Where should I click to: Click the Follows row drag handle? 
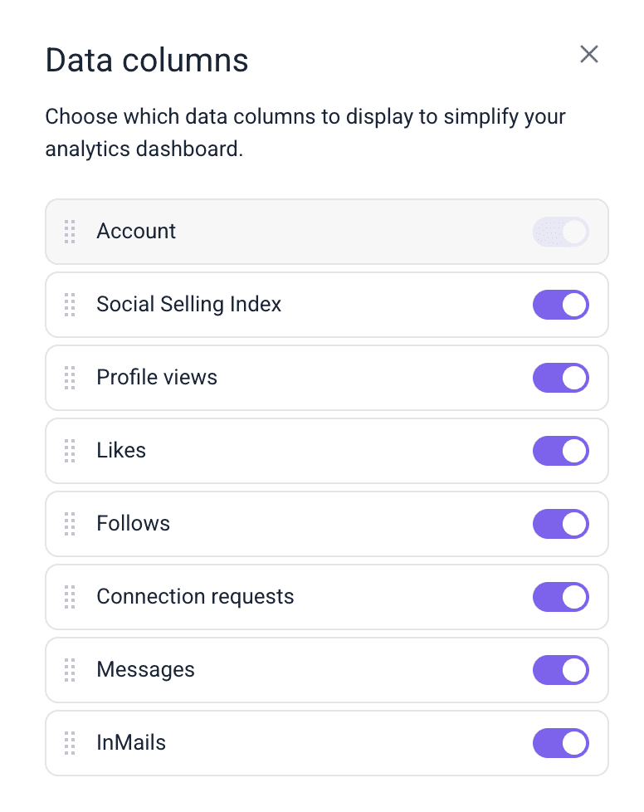click(70, 524)
